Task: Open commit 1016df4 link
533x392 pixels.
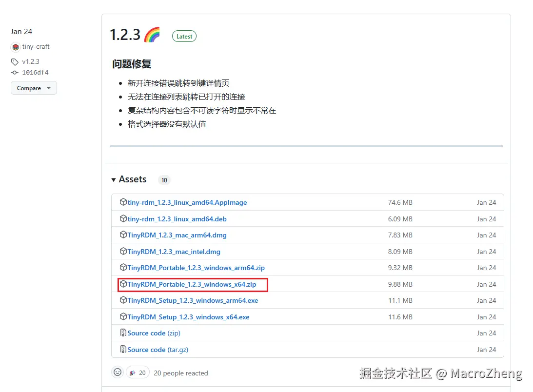Action: point(35,73)
